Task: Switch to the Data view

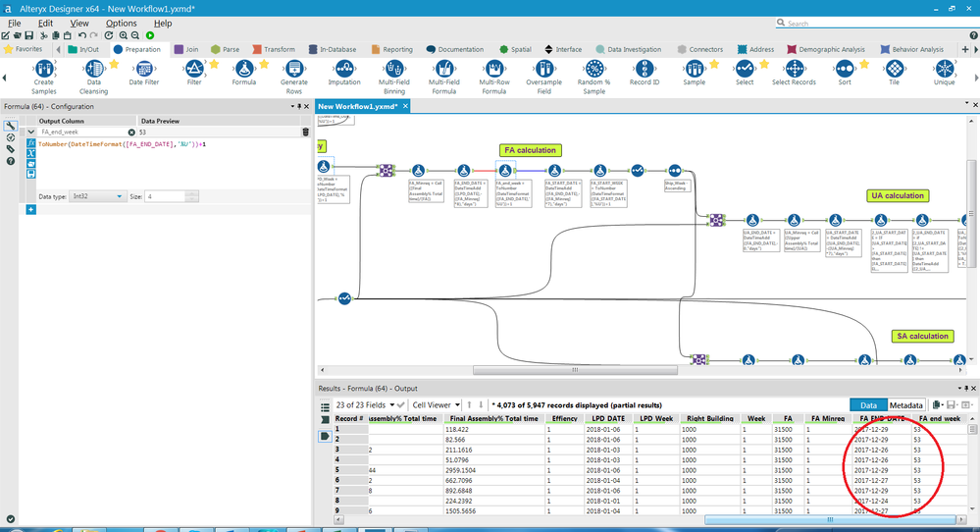Action: click(x=868, y=405)
